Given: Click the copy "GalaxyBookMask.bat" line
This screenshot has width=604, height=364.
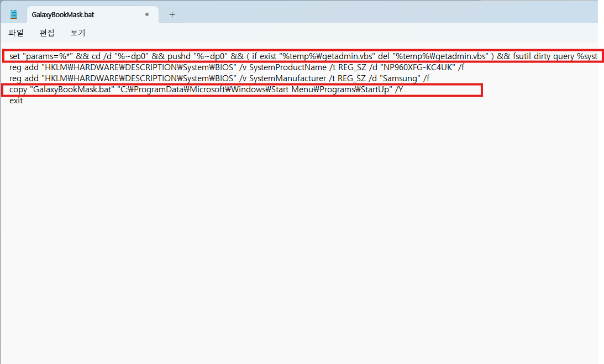Looking at the screenshot, I should (x=206, y=89).
